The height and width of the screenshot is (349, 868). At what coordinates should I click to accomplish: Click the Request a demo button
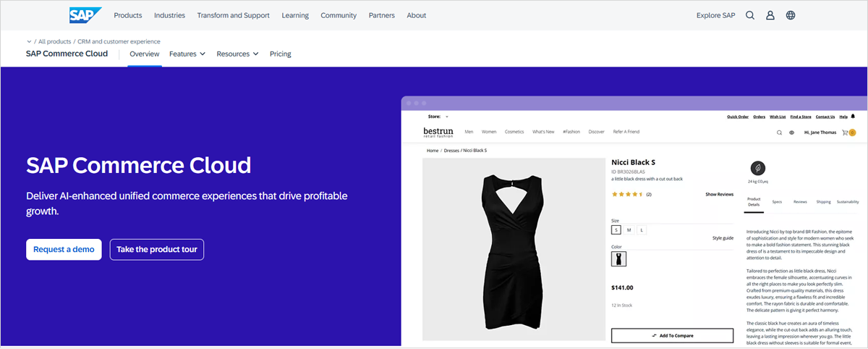[64, 249]
